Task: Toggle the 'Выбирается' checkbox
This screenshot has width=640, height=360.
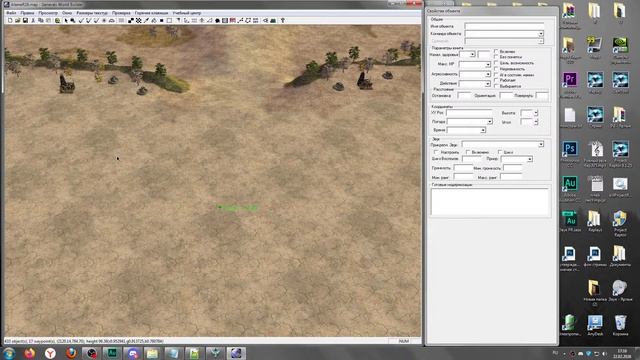Action: (x=496, y=86)
